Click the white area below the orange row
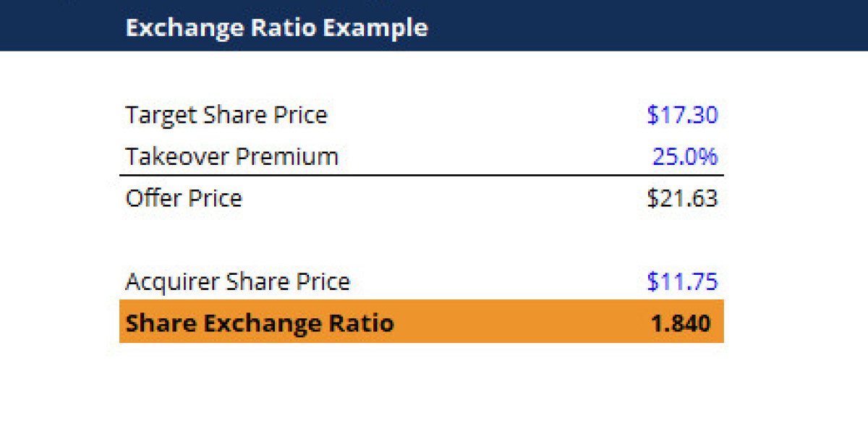This screenshot has height=434, width=868. coord(421,383)
